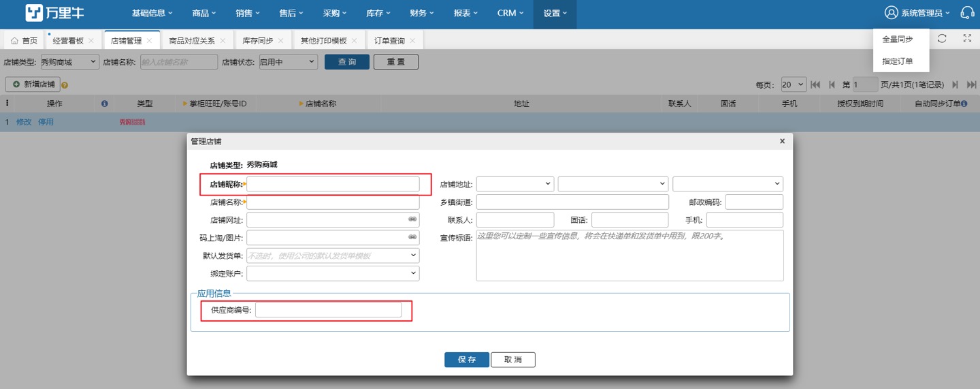Click the 重置 button
The width and height of the screenshot is (980, 389).
396,62
